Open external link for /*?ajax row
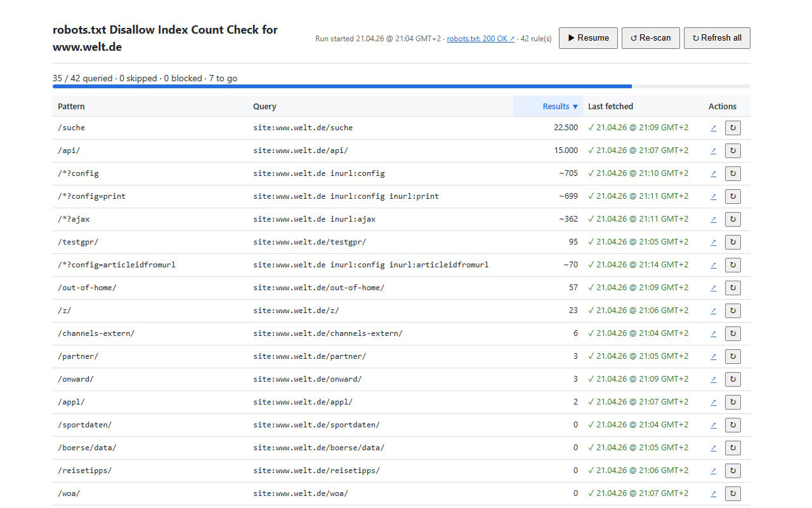The height and width of the screenshot is (508, 812). 714,220
